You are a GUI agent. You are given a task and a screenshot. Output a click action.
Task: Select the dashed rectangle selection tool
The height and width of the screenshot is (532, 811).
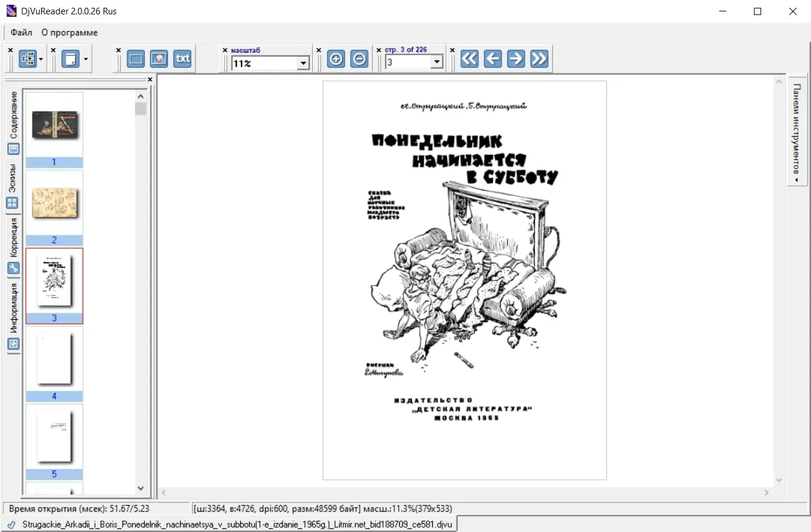click(136, 59)
